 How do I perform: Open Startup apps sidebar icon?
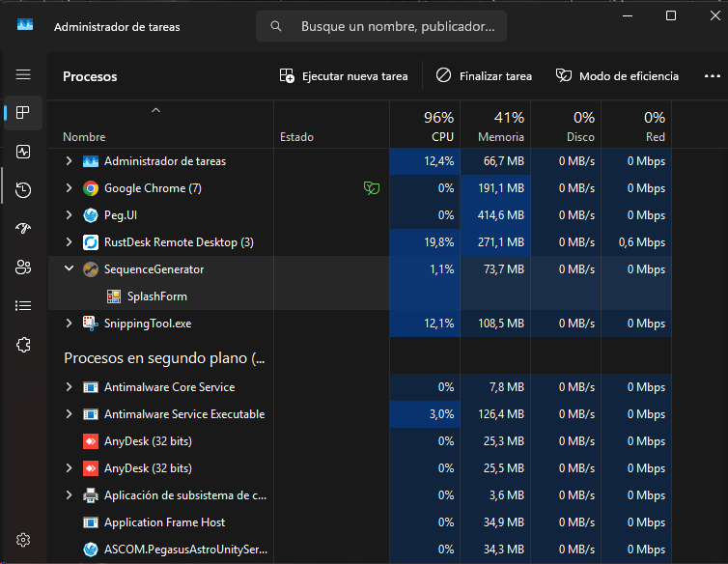pyautogui.click(x=23, y=228)
